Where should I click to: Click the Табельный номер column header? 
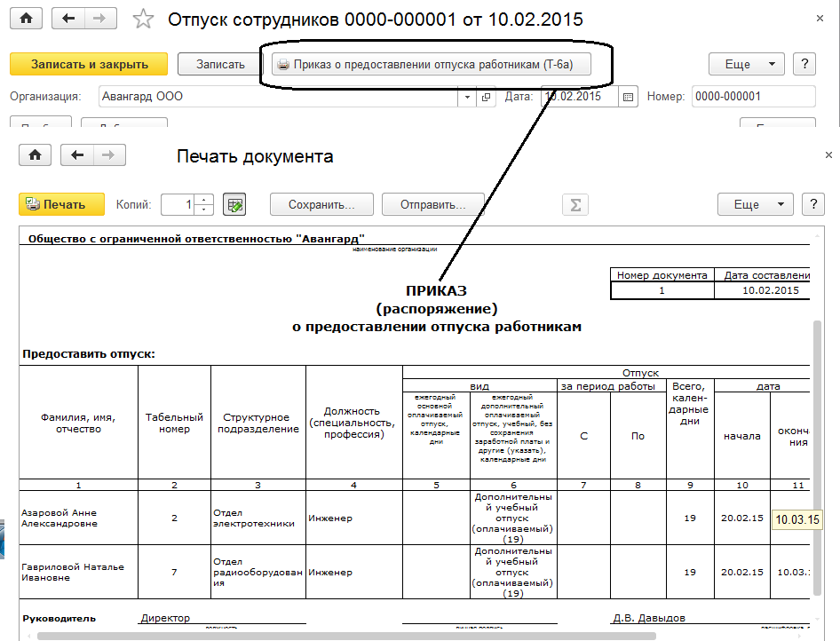point(174,423)
